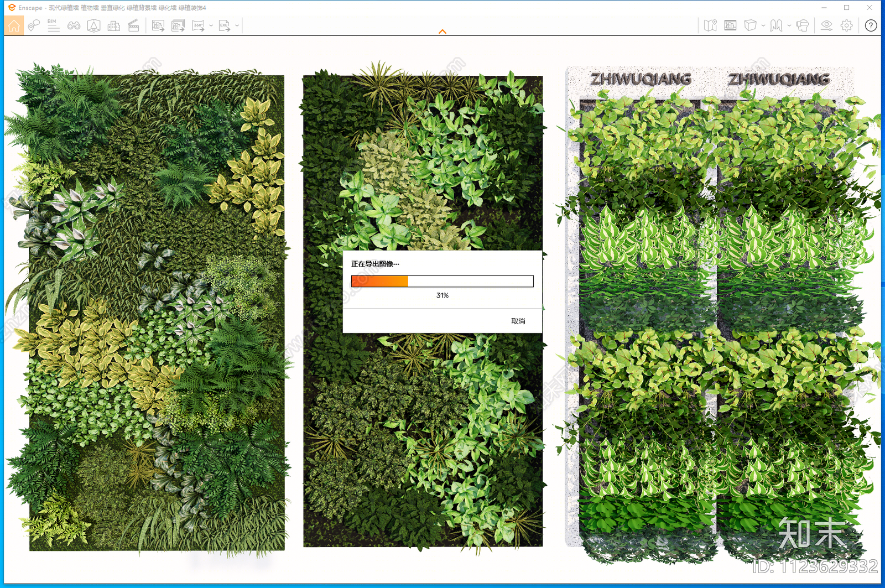Expand the EXE export options dropdown arrow
The width and height of the screenshot is (885, 588).
pyautogui.click(x=237, y=25)
